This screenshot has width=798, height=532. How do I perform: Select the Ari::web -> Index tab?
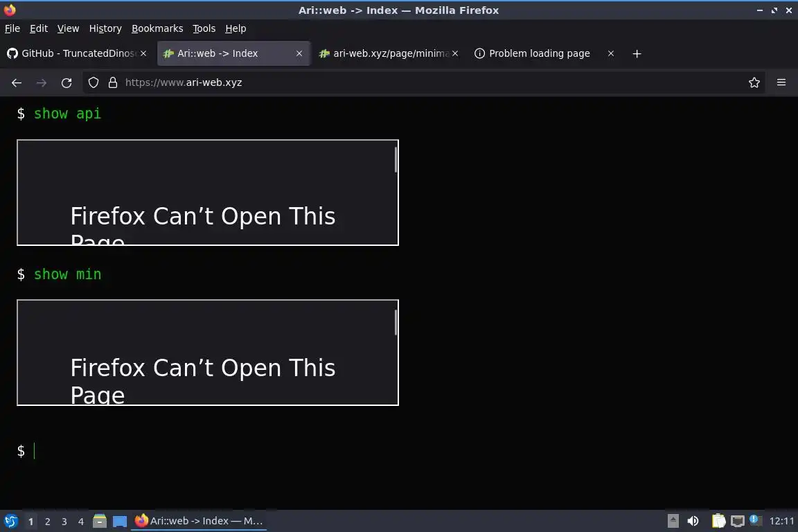233,53
